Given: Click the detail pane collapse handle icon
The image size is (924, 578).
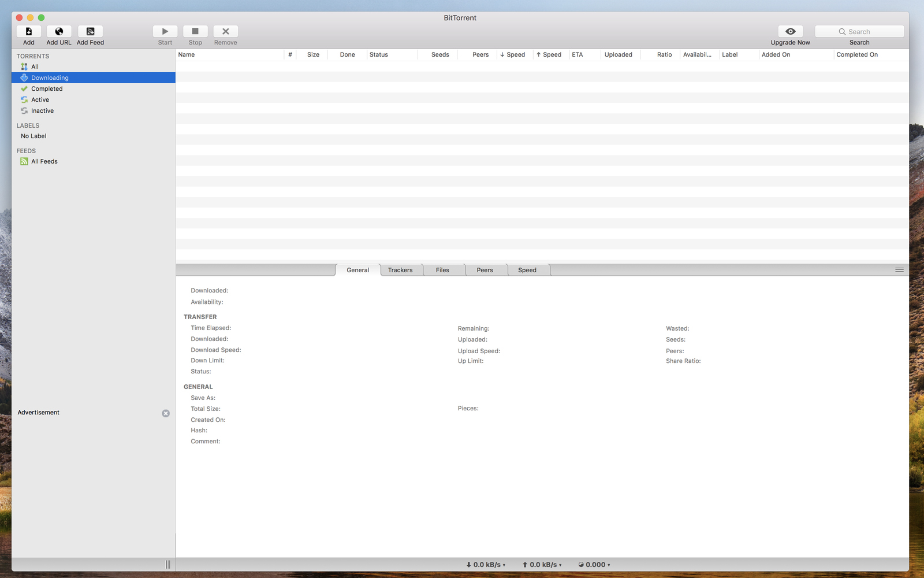Looking at the screenshot, I should pyautogui.click(x=899, y=270).
